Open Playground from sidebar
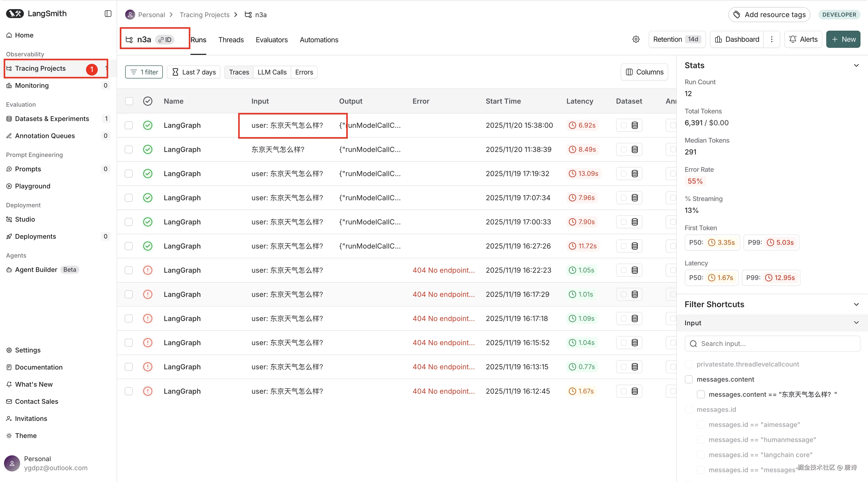Screen dimensions: 868x482 point(32,186)
